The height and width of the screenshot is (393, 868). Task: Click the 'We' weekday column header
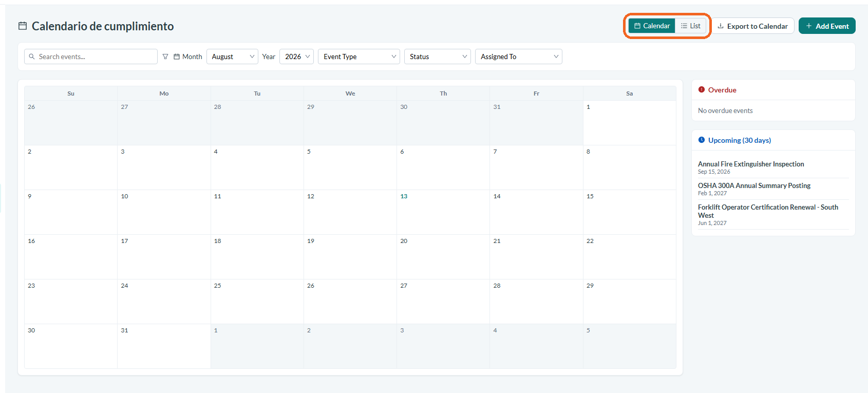(350, 93)
